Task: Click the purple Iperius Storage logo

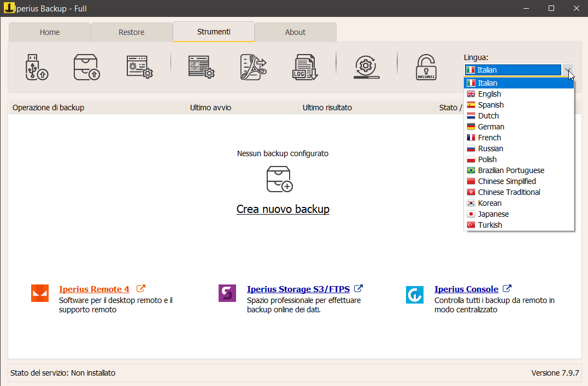Action: (x=227, y=293)
